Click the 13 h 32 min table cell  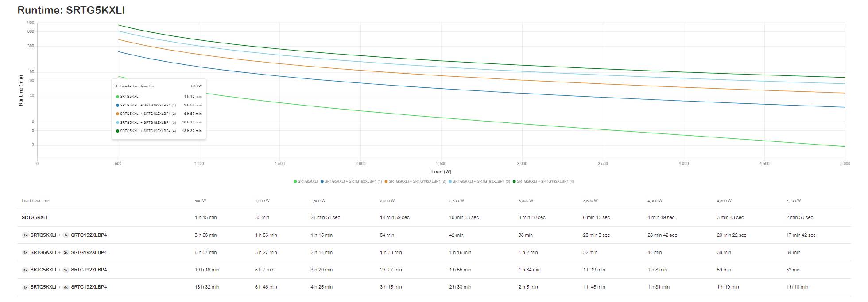(207, 287)
